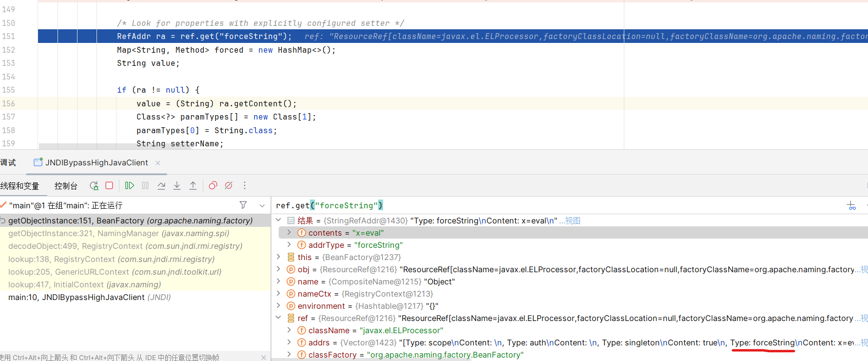Screen dimensions: 868x361
Task: Expand the contents = "x=eval" field
Action: [x=289, y=233]
